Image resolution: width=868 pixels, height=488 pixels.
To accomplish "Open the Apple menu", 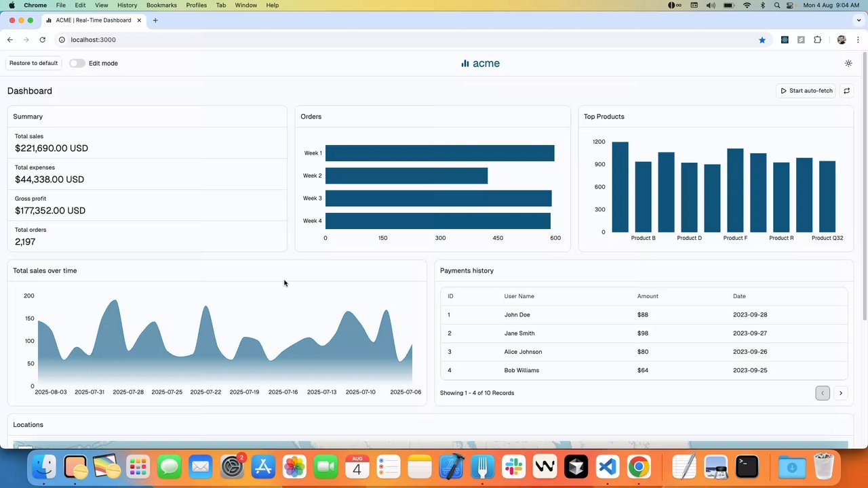I will point(12,5).
